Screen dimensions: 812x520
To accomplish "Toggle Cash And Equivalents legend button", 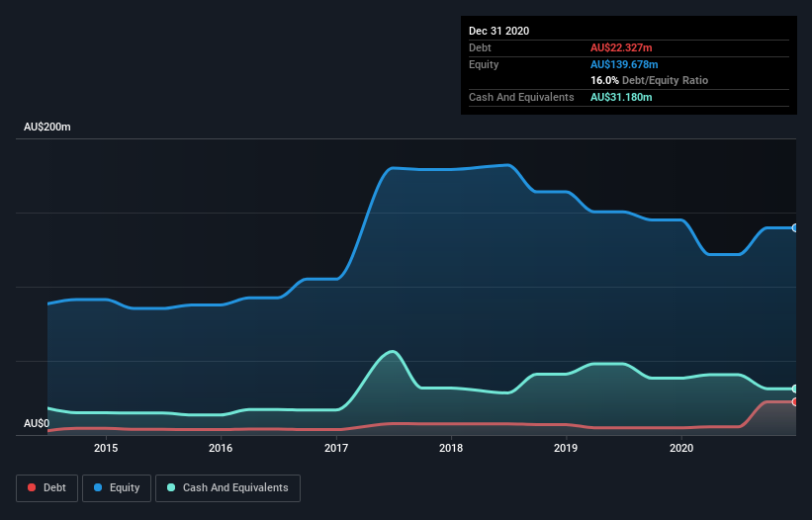I will 227,488.
